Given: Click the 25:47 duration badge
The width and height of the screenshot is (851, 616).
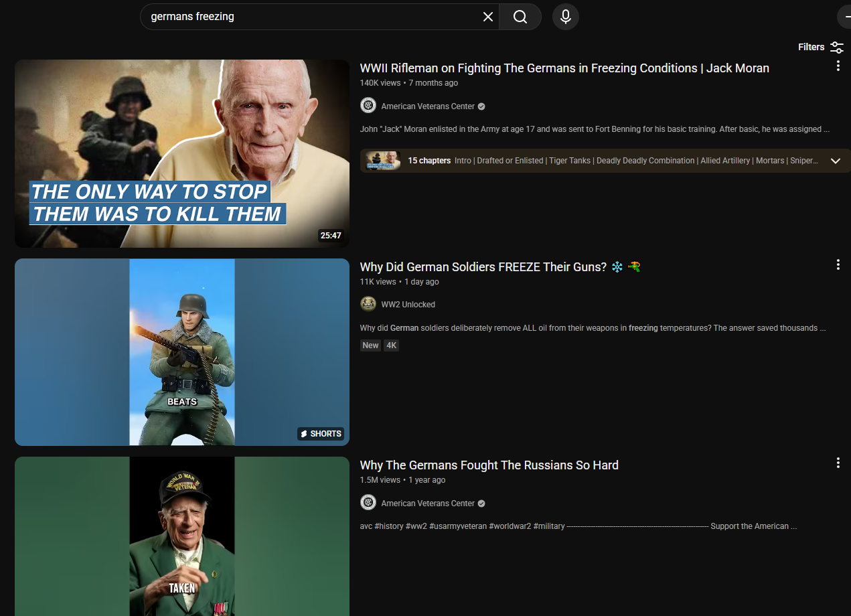Looking at the screenshot, I should (x=331, y=236).
